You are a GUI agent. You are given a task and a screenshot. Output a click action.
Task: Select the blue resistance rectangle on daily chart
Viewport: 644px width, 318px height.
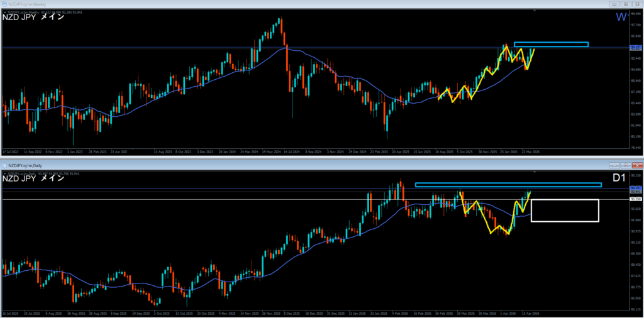(x=508, y=185)
